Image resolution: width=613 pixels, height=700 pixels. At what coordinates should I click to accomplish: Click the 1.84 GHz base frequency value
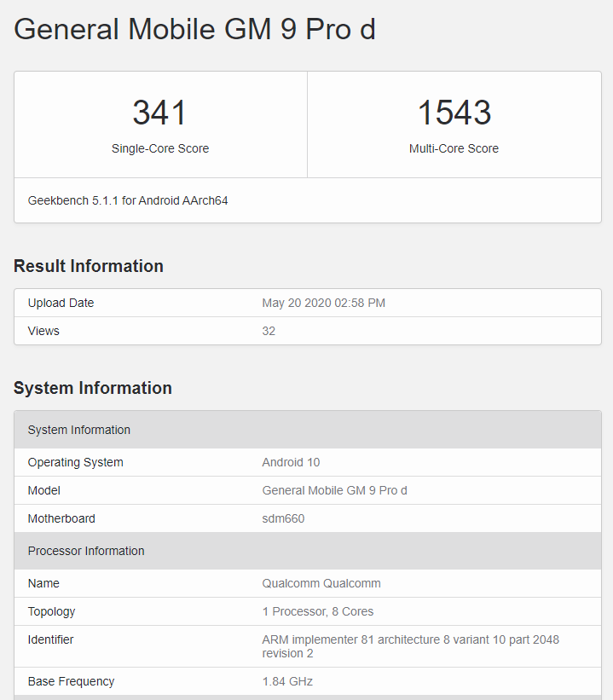point(287,681)
